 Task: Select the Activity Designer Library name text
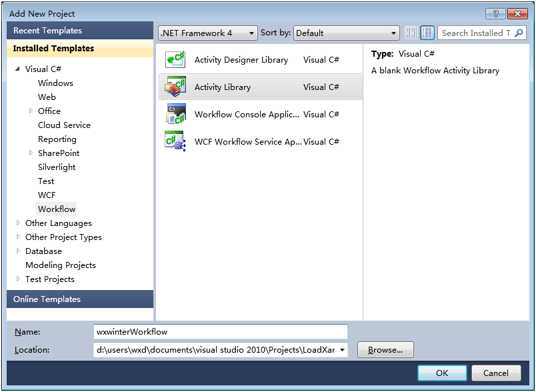[241, 60]
